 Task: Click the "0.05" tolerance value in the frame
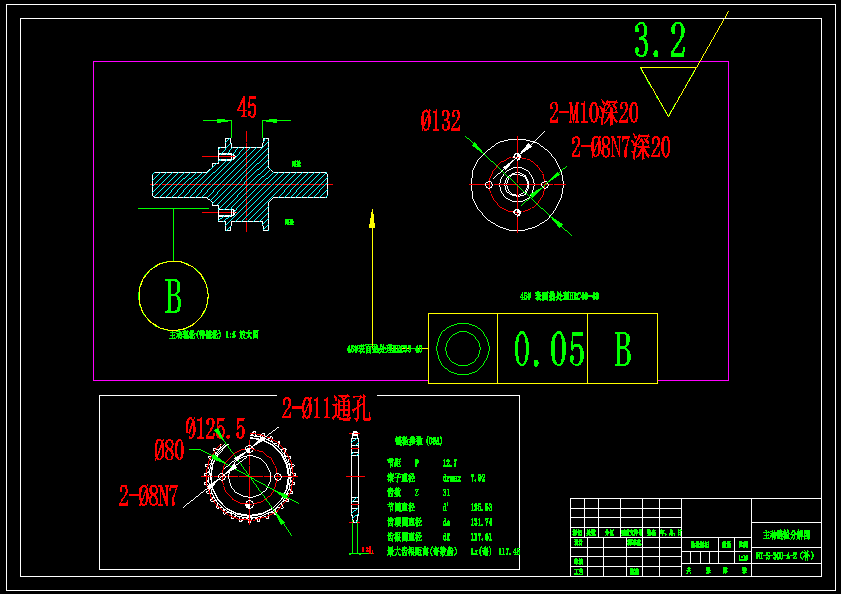point(549,349)
